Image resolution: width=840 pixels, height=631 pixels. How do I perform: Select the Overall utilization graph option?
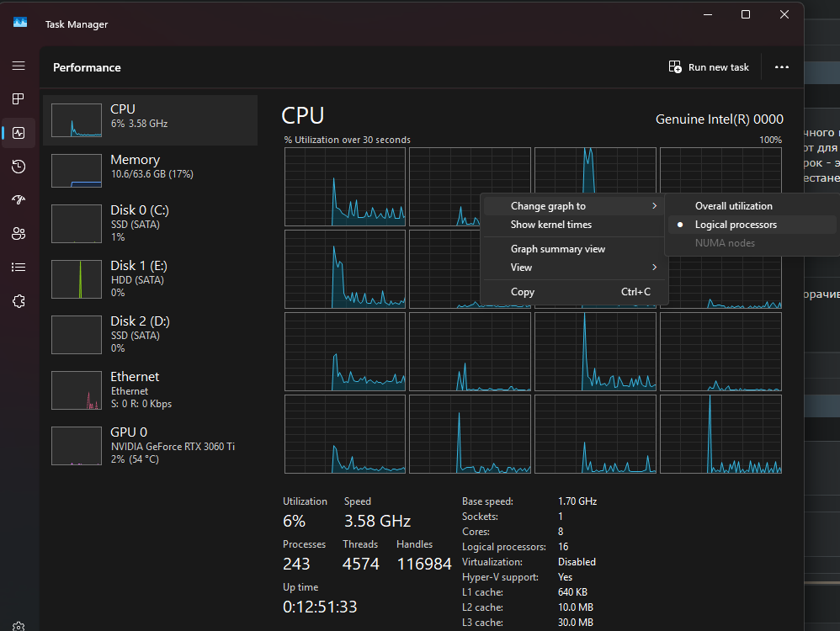point(733,206)
